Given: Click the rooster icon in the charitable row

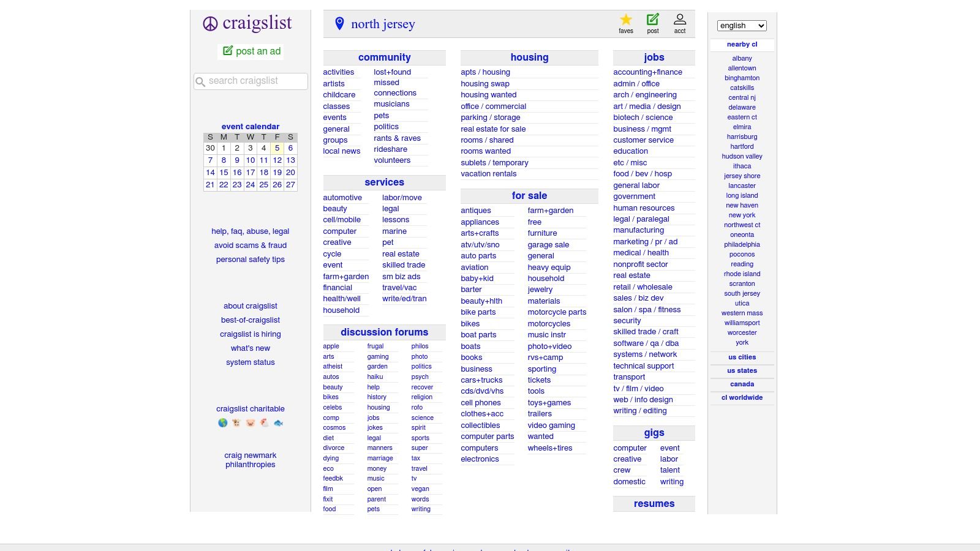Looking at the screenshot, I should tap(263, 422).
